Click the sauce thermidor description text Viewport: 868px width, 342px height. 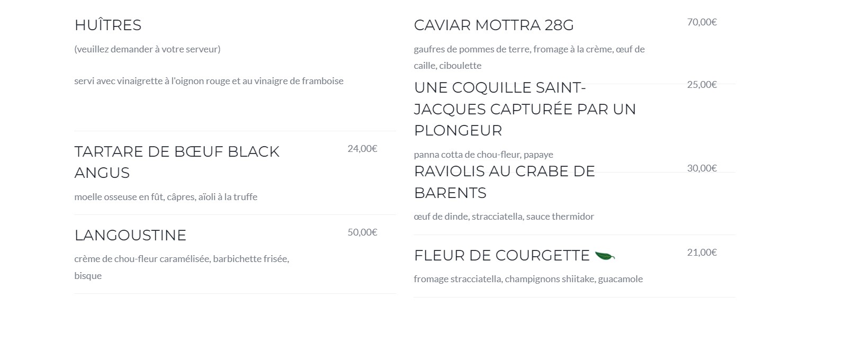coord(504,217)
